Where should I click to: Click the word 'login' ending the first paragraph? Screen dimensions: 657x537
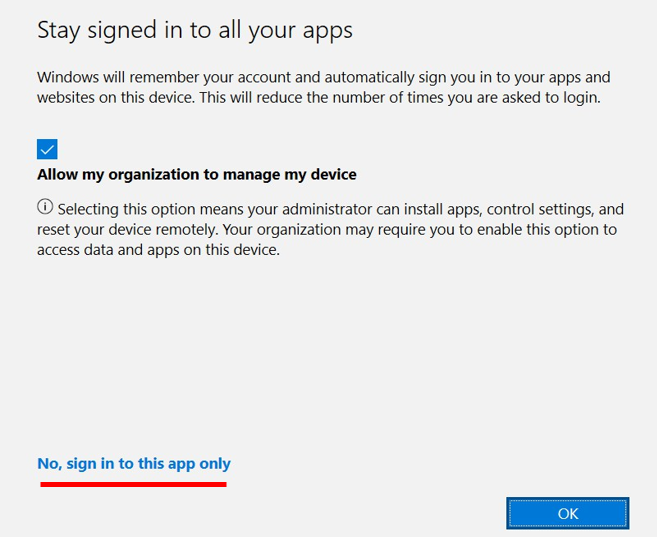pyautogui.click(x=578, y=98)
